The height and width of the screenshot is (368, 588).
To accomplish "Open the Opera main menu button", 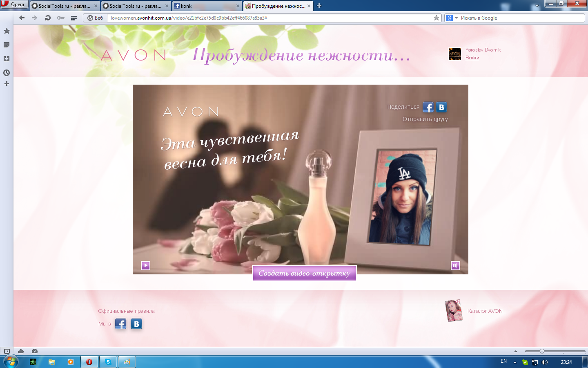I will tap(14, 4).
